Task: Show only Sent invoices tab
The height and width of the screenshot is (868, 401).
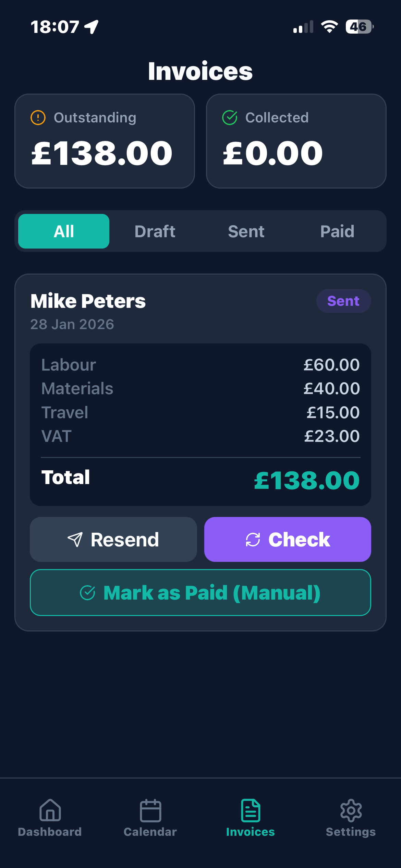Action: [246, 231]
